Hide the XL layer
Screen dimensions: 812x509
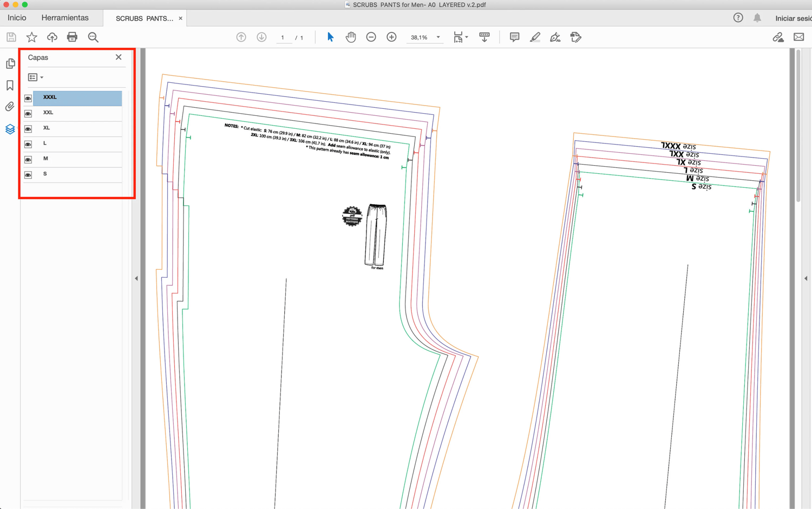pos(28,129)
